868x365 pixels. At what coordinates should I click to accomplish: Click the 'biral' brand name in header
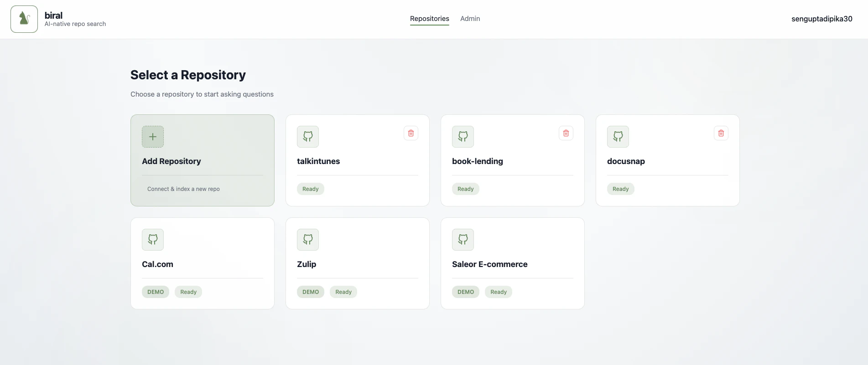[x=53, y=15]
